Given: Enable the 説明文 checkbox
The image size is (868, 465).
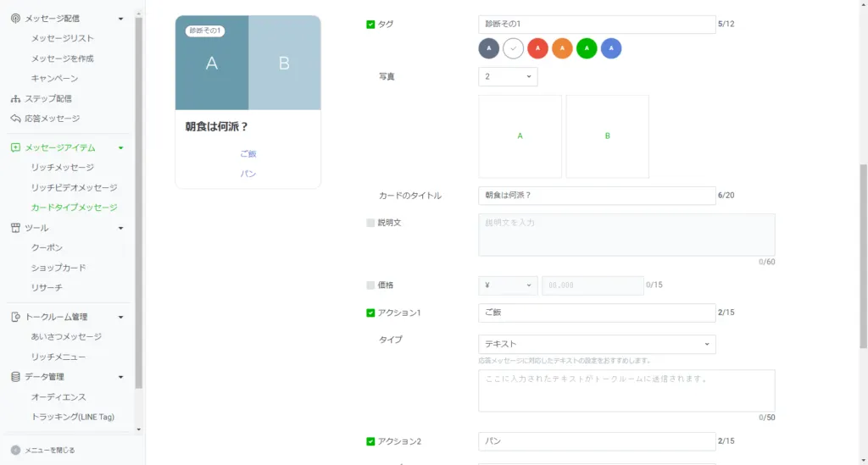Looking at the screenshot, I should click(370, 223).
